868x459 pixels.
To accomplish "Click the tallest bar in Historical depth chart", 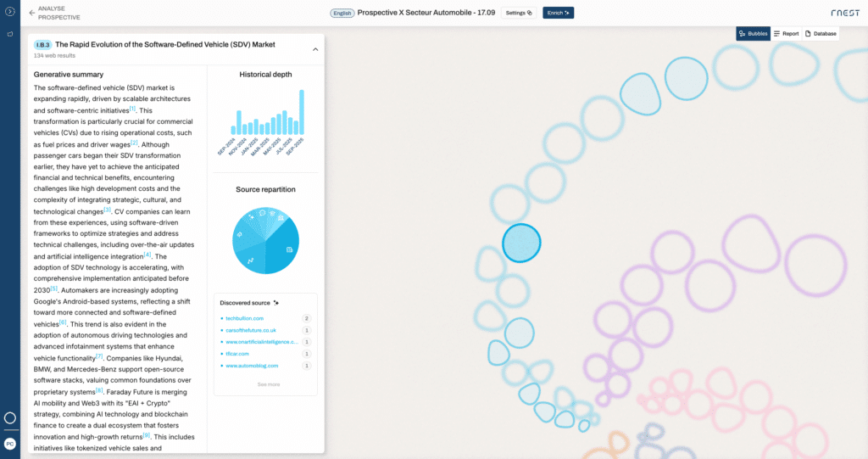I will [301, 112].
